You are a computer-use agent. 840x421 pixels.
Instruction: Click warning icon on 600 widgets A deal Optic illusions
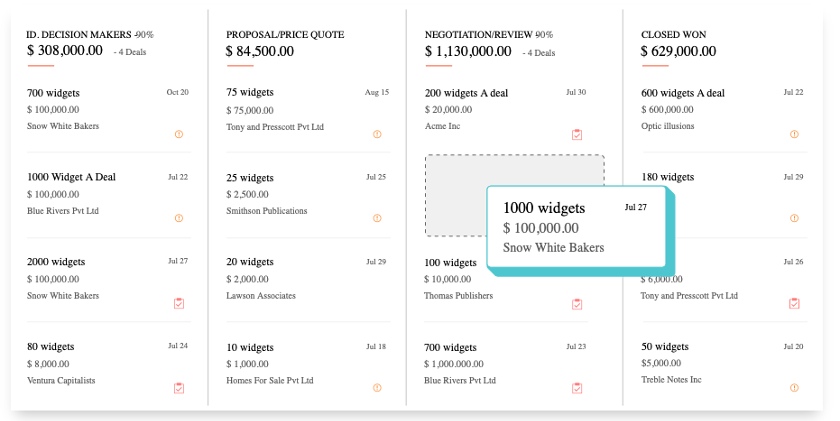coord(794,134)
